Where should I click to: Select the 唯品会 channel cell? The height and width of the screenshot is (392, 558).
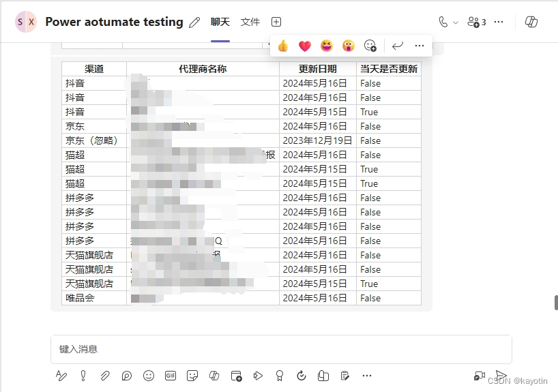coord(94,298)
